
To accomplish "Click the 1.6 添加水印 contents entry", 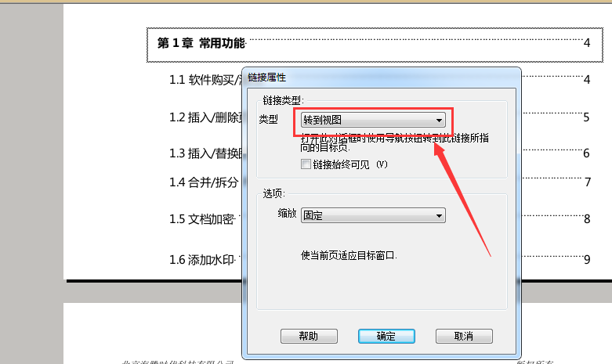I will point(202,260).
